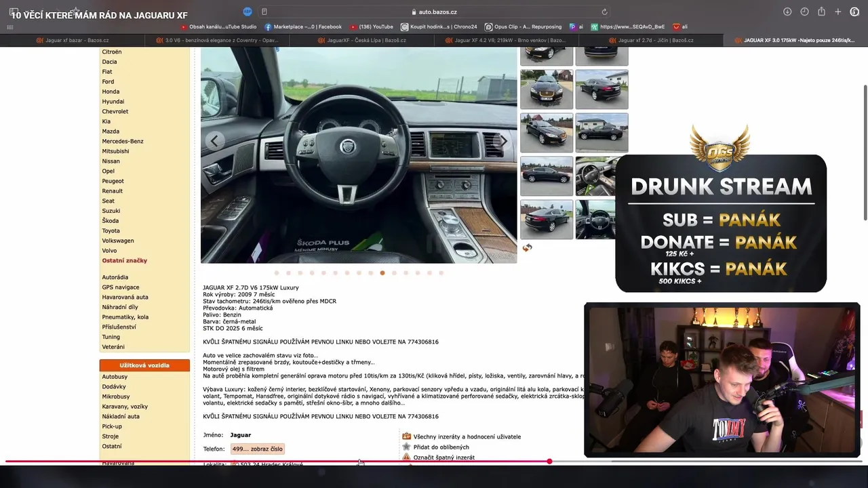Open the Share icon in Safari toolbar
Viewport: 868px width, 488px height.
click(821, 12)
